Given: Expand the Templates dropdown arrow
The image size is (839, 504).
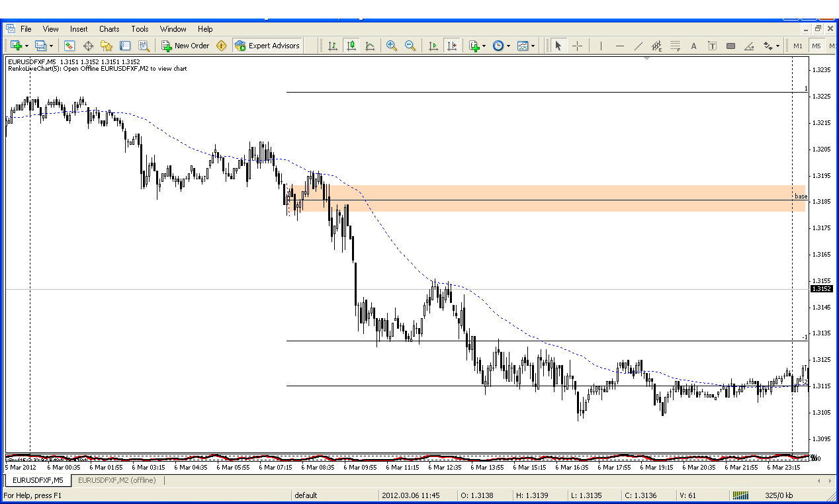Looking at the screenshot, I should pyautogui.click(x=533, y=46).
